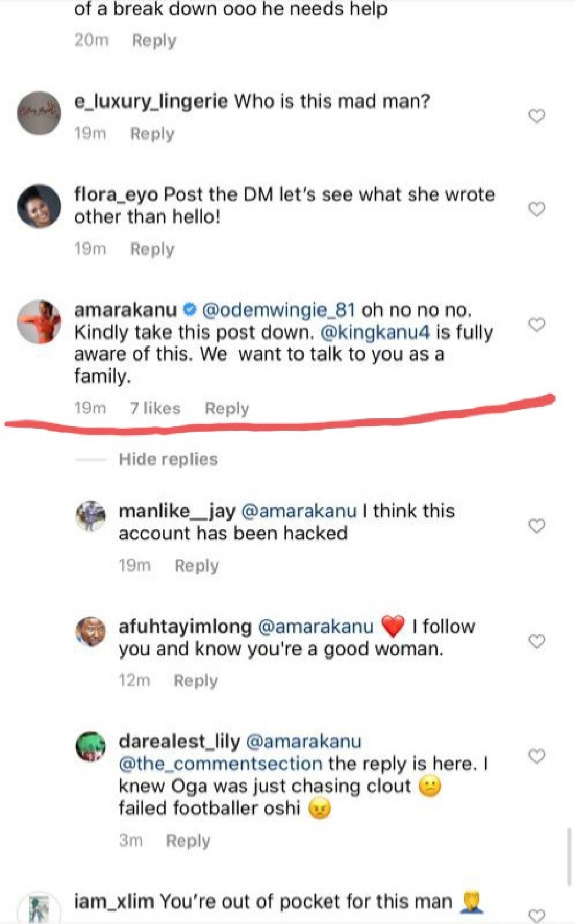Like flora_eyo's comment with heart icon
The height and width of the screenshot is (924, 575).
pos(537,209)
